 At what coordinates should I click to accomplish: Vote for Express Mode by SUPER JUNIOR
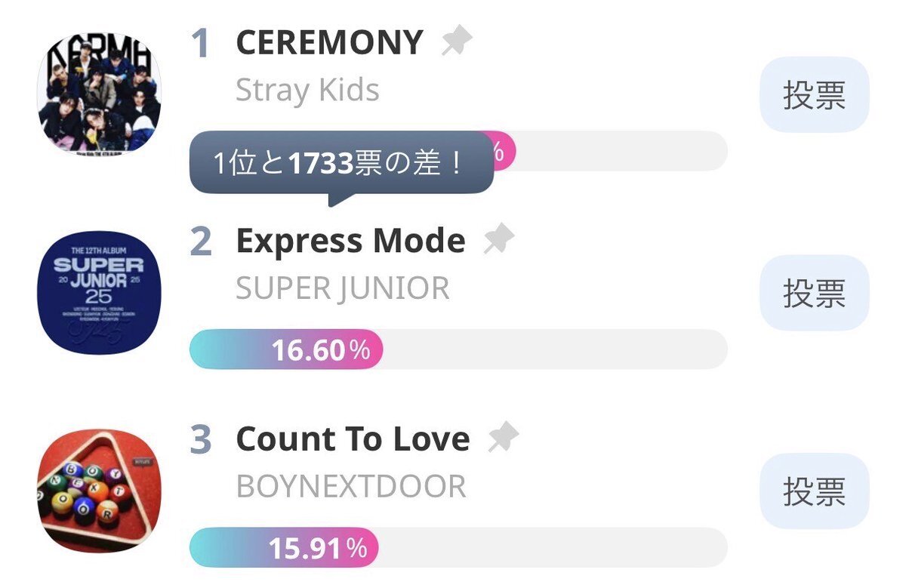[x=814, y=293]
